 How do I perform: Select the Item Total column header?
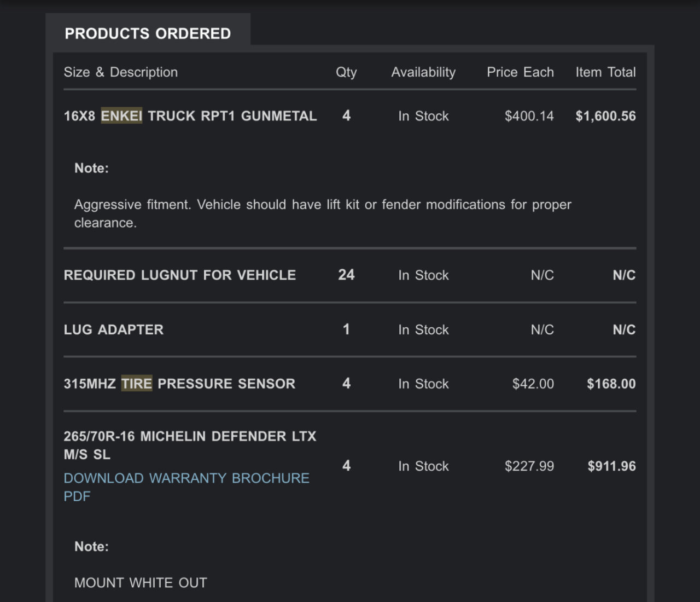[605, 72]
